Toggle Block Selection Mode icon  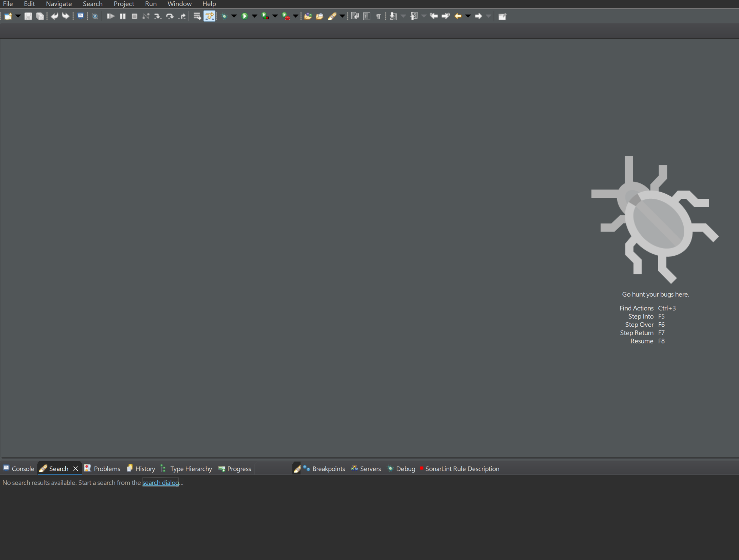[367, 16]
